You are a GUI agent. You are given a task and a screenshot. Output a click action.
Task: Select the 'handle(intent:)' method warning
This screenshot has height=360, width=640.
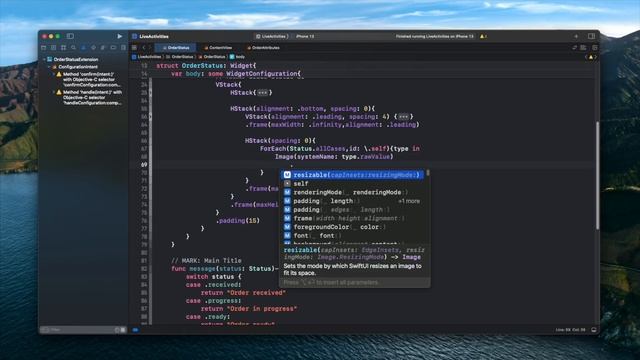click(89, 98)
